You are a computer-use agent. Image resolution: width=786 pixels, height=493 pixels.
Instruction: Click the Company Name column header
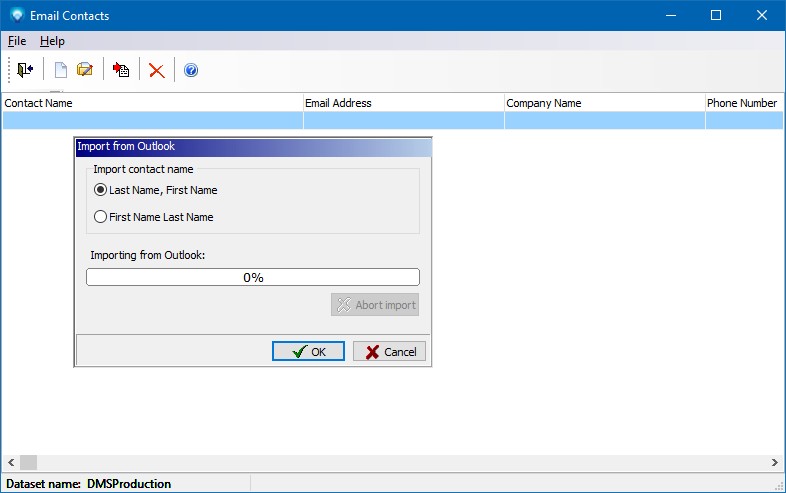[604, 103]
